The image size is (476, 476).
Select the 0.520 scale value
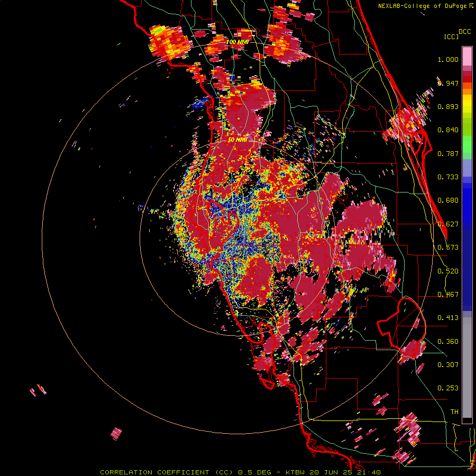(448, 271)
